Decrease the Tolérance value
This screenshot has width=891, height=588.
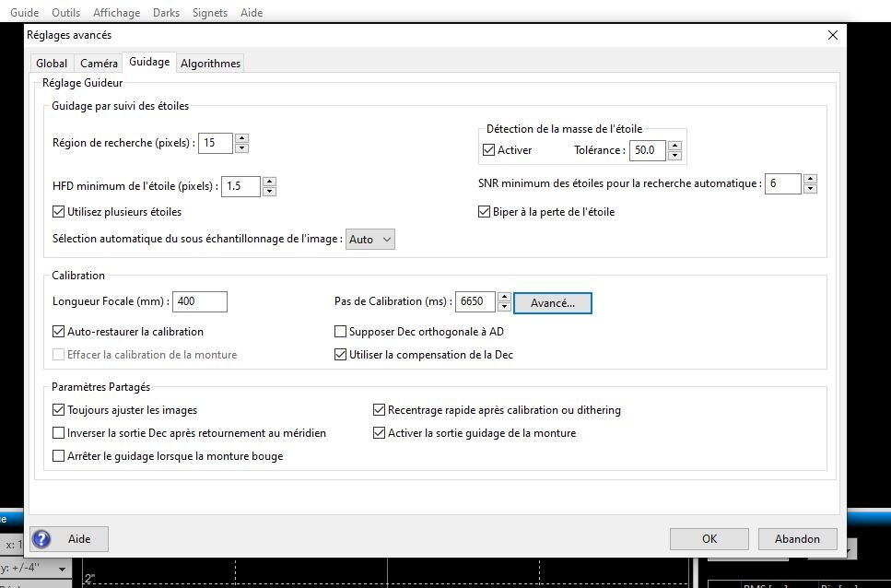(x=674, y=155)
